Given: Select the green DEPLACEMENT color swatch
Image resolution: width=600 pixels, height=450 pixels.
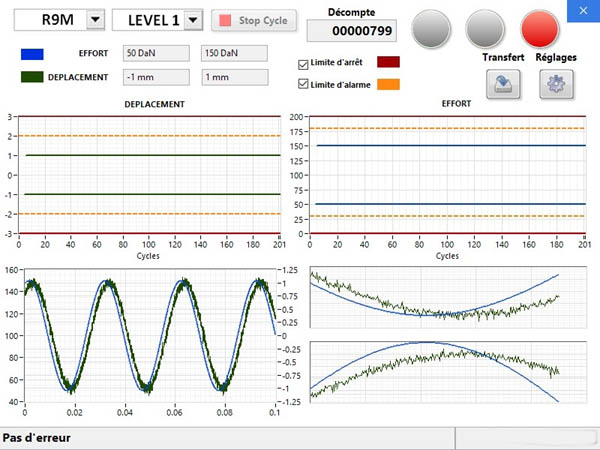Looking at the screenshot, I should pos(32,76).
